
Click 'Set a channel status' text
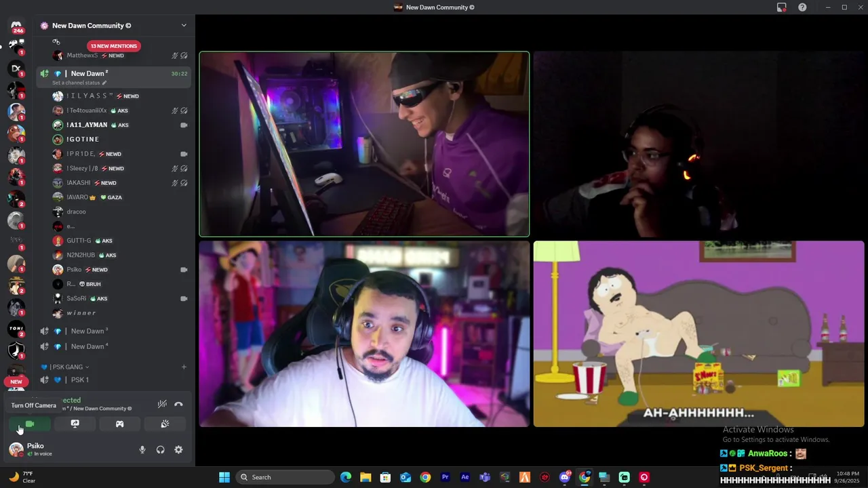tap(76, 83)
